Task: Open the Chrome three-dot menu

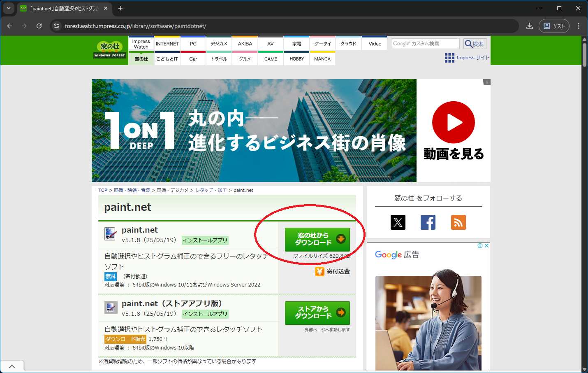Action: [x=579, y=26]
